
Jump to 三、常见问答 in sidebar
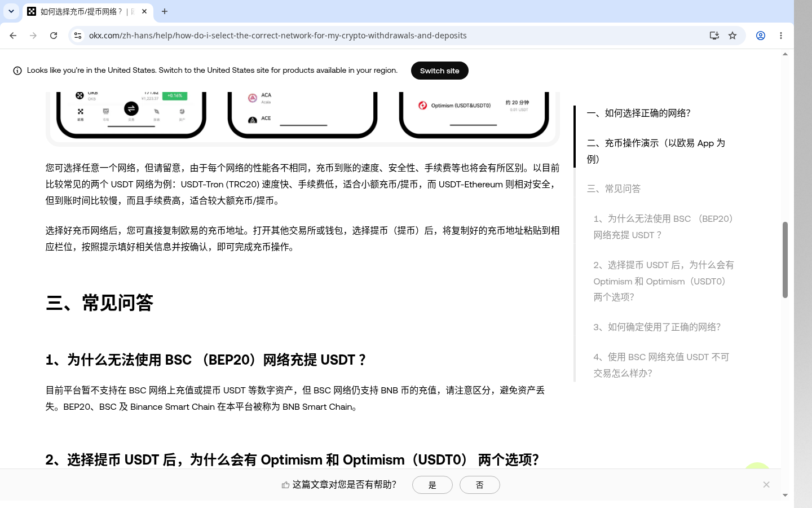point(614,189)
